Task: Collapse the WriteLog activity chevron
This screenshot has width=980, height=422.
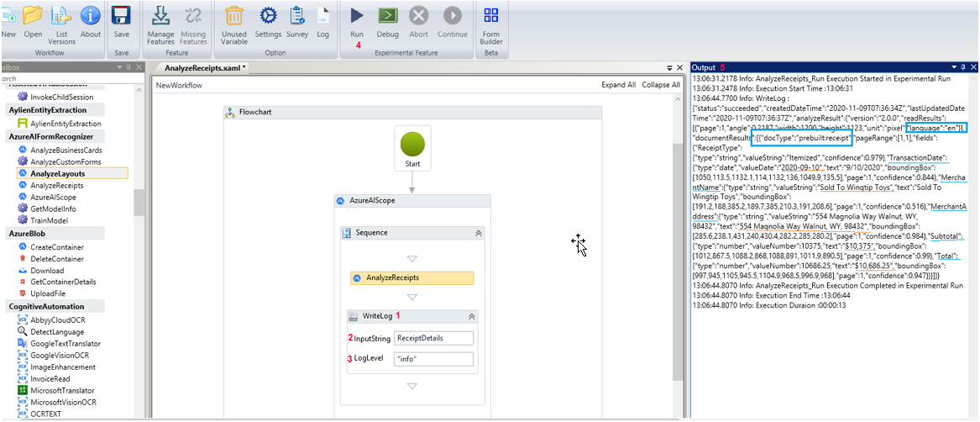Action: [471, 316]
